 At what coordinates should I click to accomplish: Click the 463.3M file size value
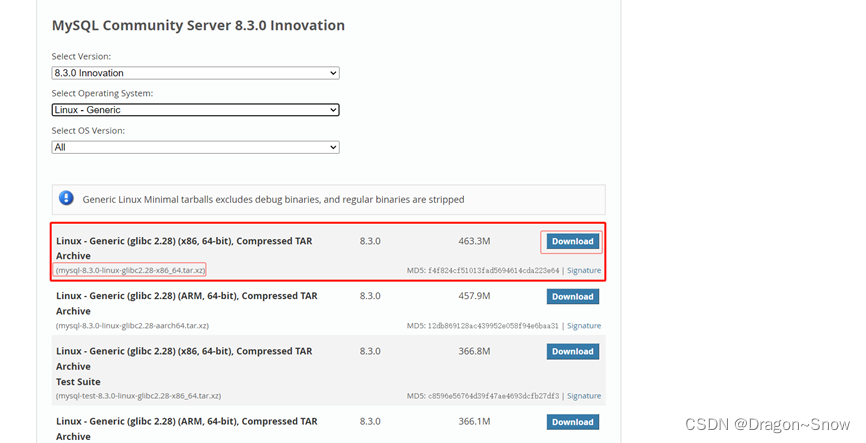pyautogui.click(x=474, y=241)
